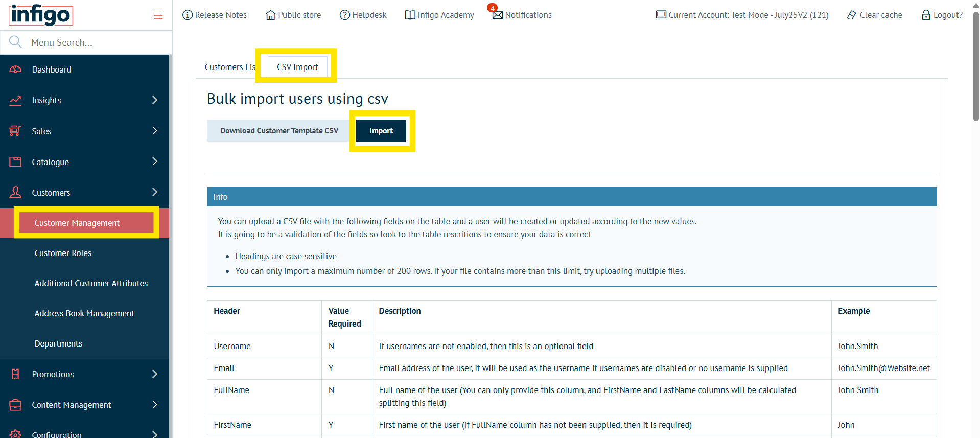The width and height of the screenshot is (980, 438).
Task: Click the Logout? link
Action: (942, 15)
